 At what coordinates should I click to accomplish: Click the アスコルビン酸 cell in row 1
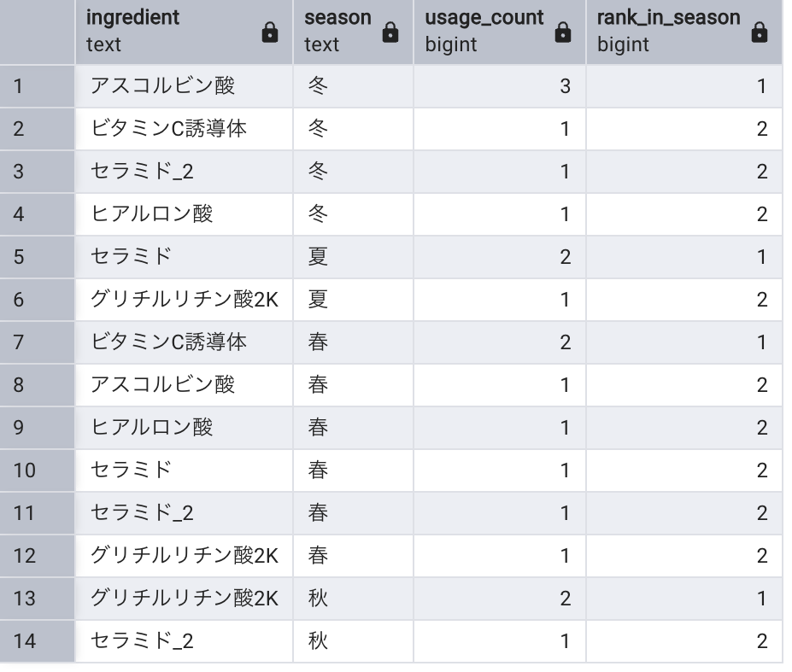pos(184,86)
